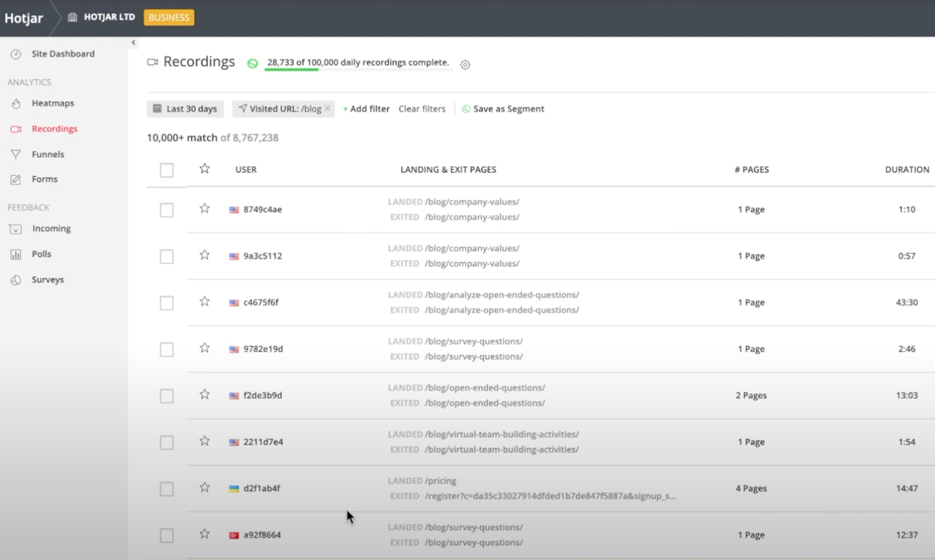935x560 pixels.
Task: Select checkbox for recording f2de3b9d
Action: 167,396
